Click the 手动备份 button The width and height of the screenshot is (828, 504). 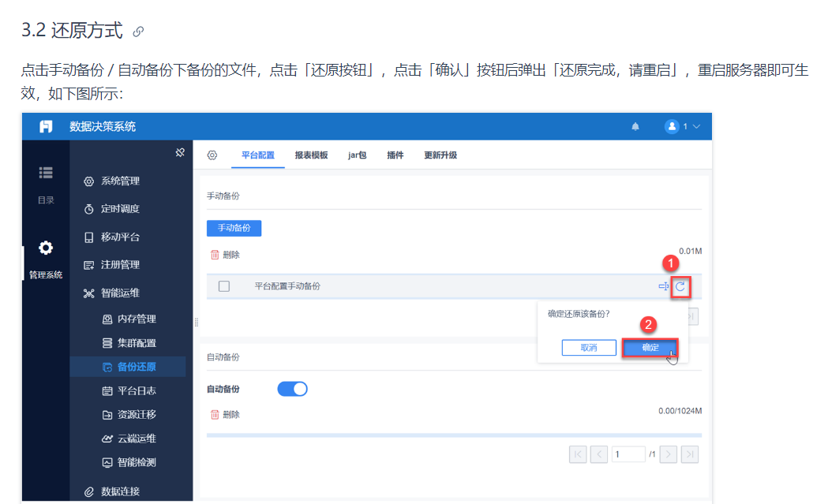tap(234, 228)
